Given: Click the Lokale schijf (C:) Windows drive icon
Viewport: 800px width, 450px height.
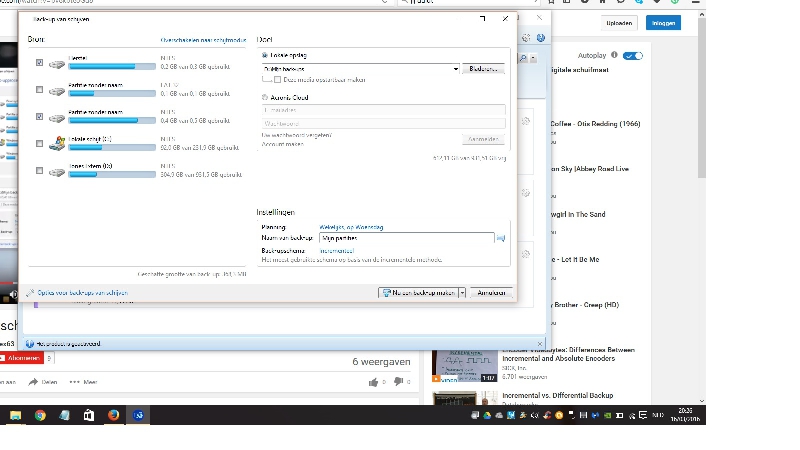Looking at the screenshot, I should (x=57, y=144).
